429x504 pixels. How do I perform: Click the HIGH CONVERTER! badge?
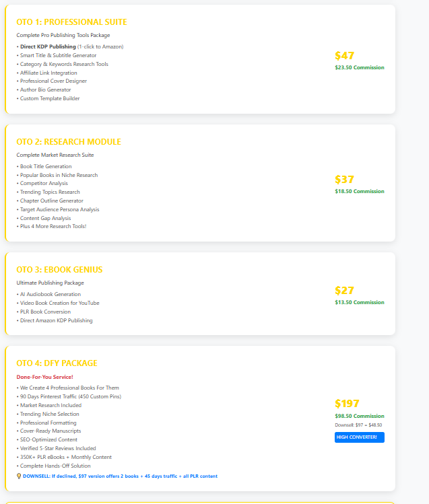point(359,437)
